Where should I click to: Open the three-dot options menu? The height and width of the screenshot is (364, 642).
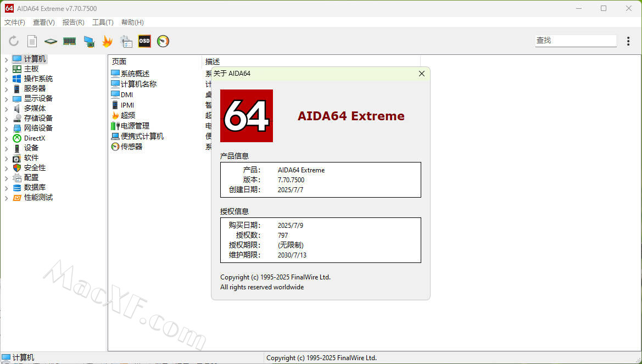point(628,41)
